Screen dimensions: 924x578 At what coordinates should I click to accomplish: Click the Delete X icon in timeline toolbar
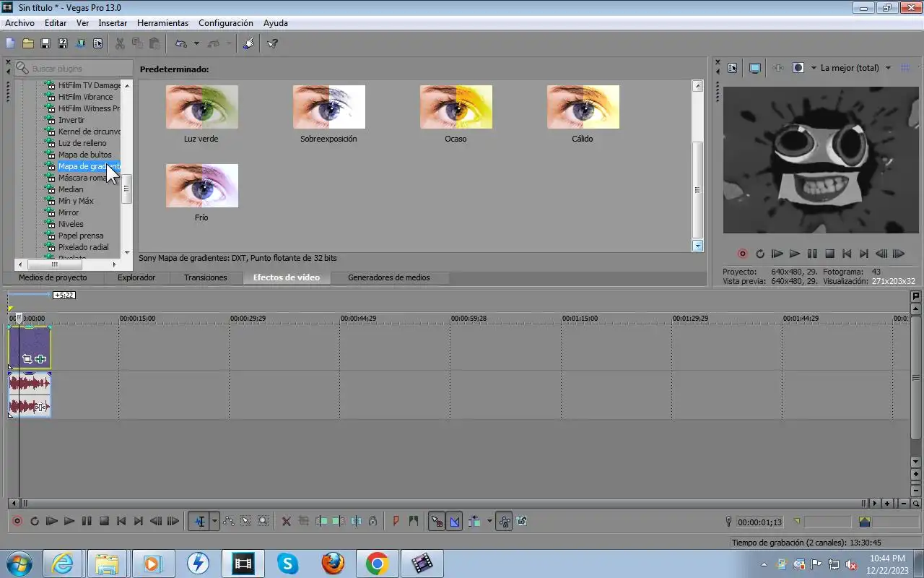286,521
